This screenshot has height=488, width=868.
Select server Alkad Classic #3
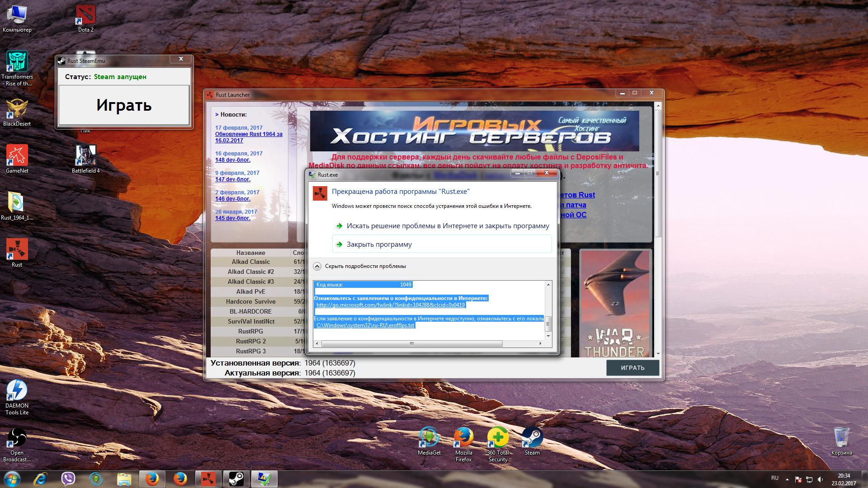tap(250, 282)
